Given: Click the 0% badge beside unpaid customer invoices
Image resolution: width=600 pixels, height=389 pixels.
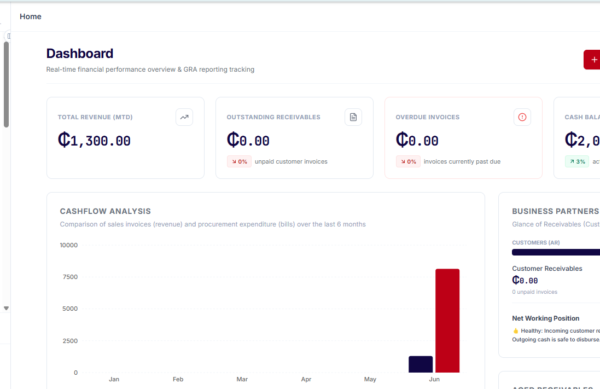Looking at the screenshot, I should (x=239, y=161).
